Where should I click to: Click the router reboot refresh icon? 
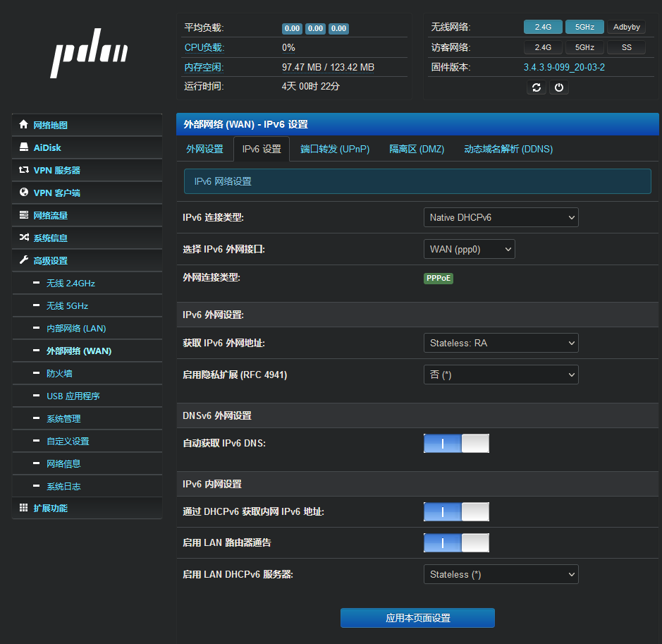[x=537, y=87]
